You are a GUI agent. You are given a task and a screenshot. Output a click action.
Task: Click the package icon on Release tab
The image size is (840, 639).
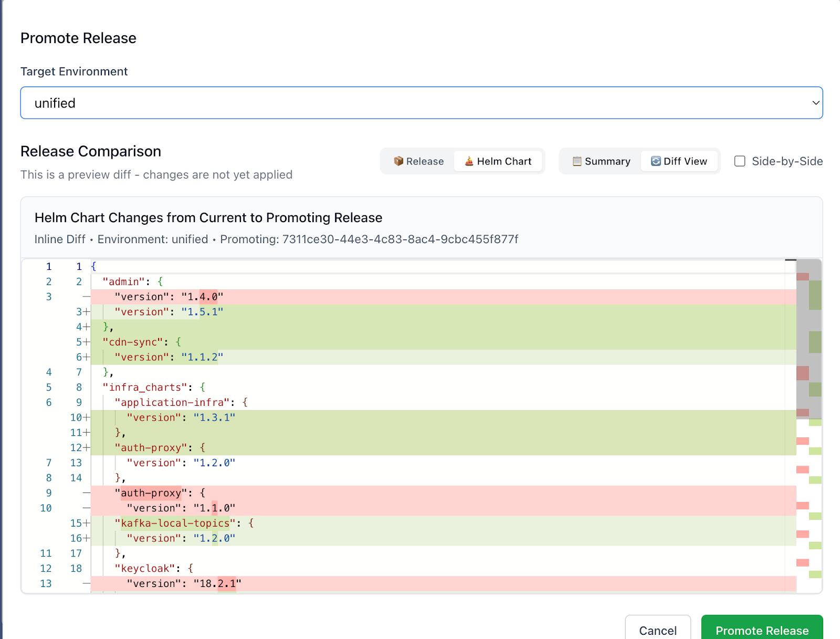[398, 161]
